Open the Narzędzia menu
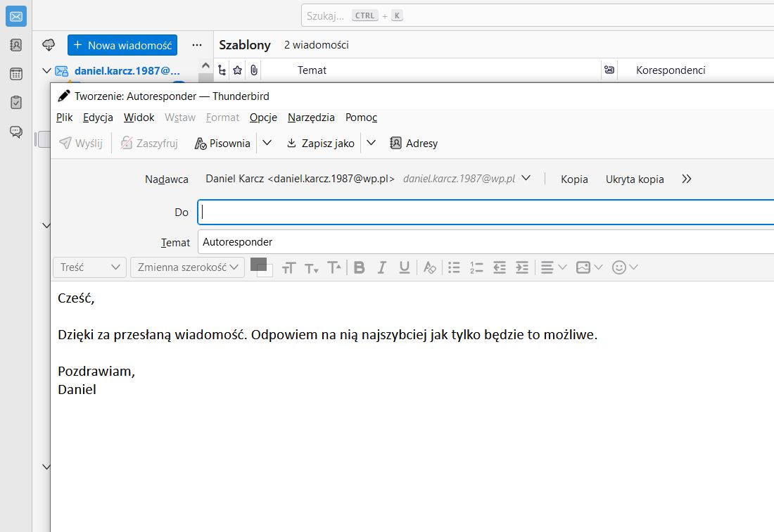This screenshot has width=774, height=532. [310, 118]
